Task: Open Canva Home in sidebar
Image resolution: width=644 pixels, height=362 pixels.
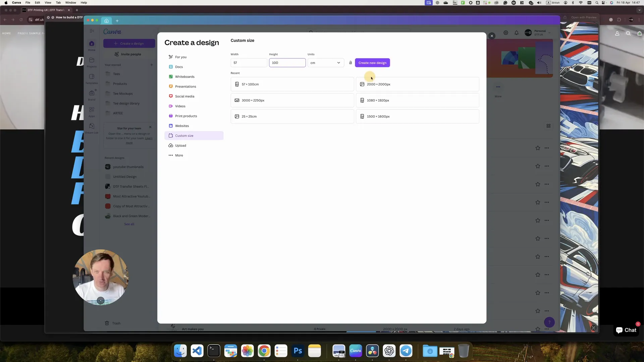Action: tap(92, 46)
